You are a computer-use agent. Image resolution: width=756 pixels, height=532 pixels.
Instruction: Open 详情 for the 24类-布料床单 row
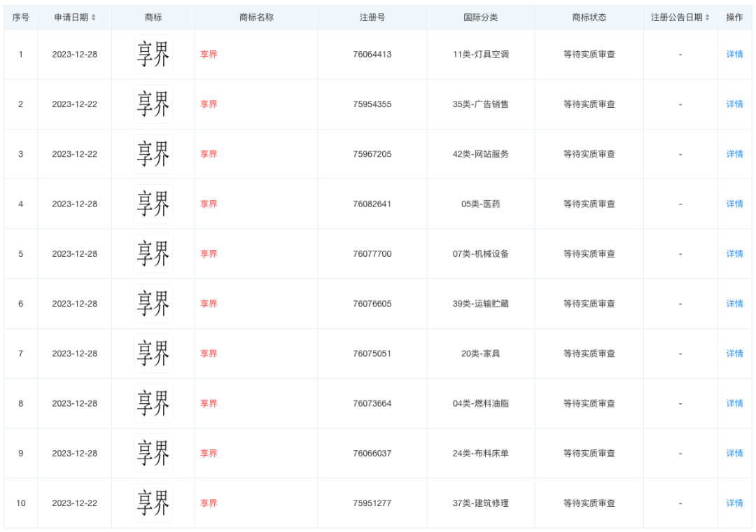coord(734,453)
